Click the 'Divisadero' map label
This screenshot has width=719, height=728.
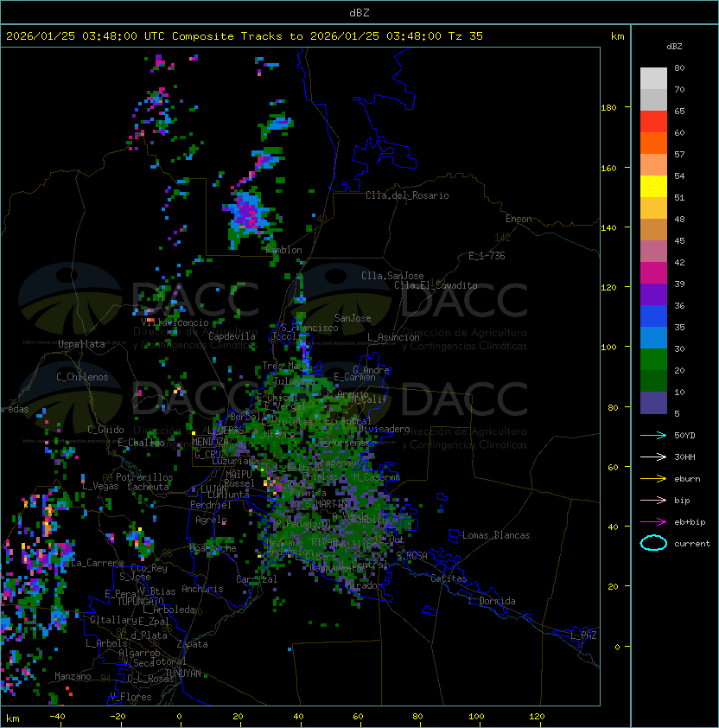click(384, 429)
